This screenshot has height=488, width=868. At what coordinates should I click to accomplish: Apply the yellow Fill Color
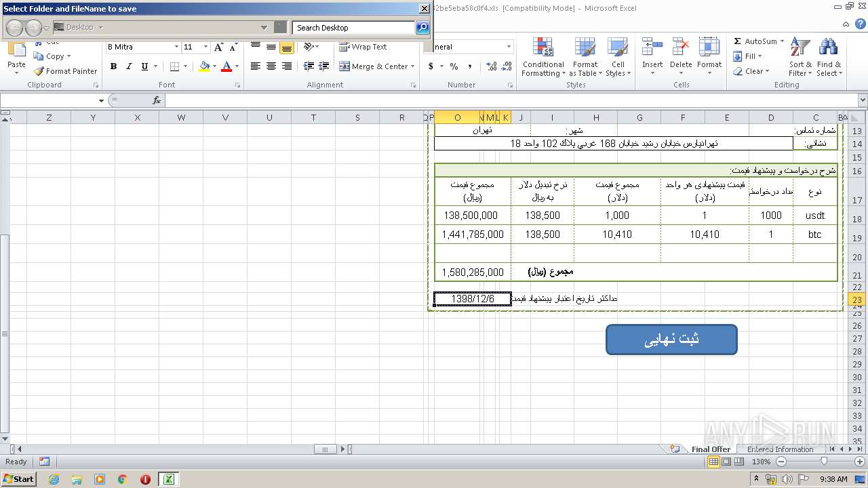(204, 66)
